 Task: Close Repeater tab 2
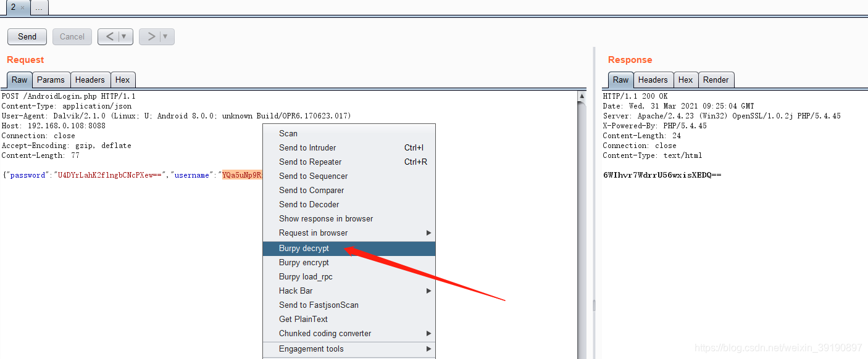pos(22,7)
